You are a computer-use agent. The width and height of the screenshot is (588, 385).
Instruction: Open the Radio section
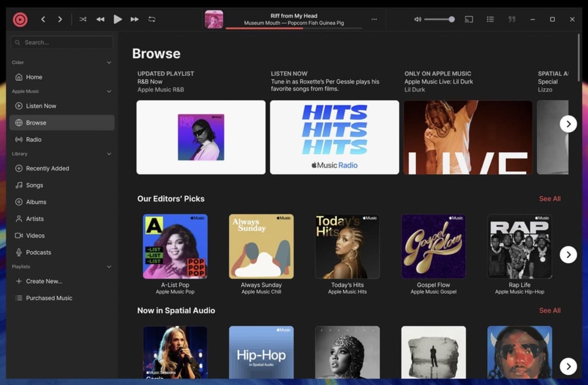34,139
